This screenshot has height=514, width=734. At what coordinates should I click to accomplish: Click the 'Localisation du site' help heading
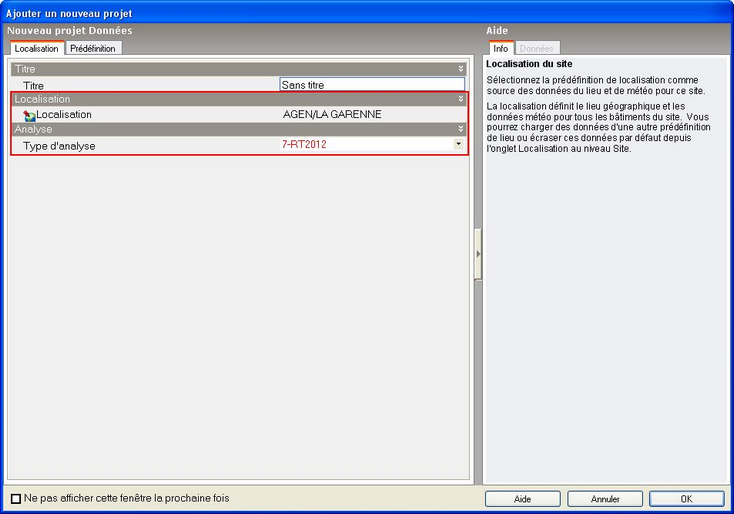529,64
